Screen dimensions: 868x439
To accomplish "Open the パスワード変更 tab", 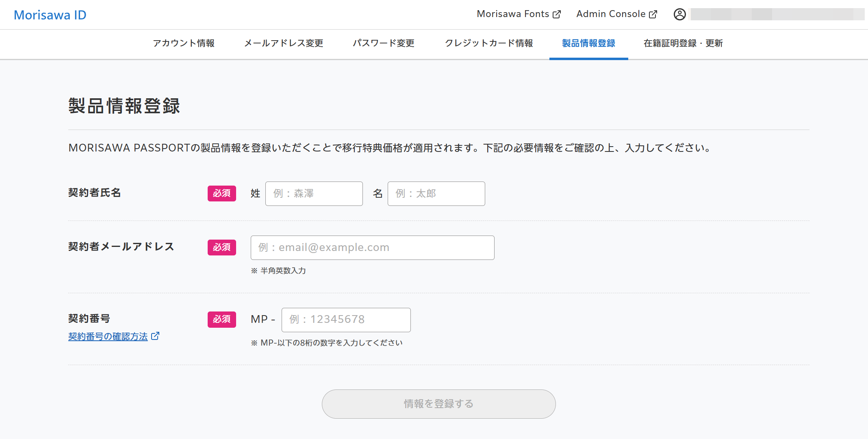I will pos(384,43).
